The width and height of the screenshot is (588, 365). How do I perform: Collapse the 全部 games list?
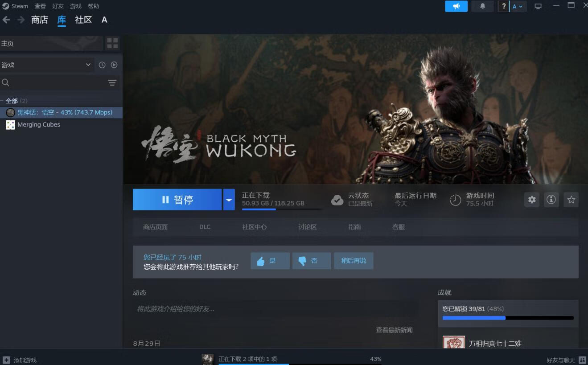[3, 101]
